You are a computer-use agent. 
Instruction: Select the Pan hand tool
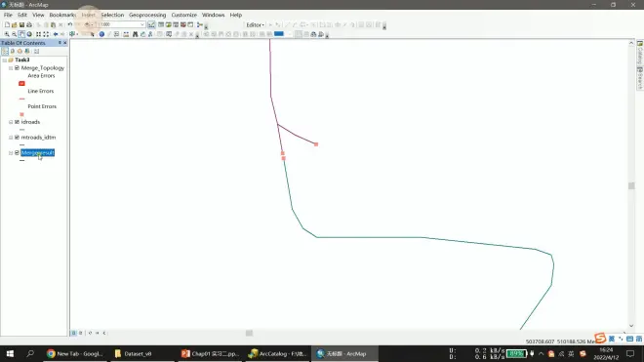coord(21,34)
